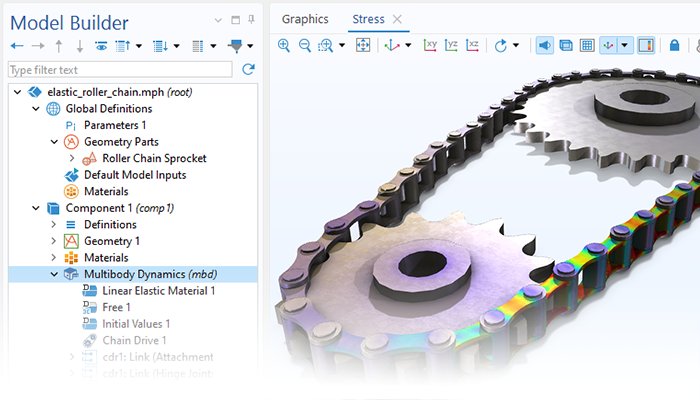Select the Component 1 (comp1) node
Image resolution: width=700 pixels, height=400 pixels.
click(120, 208)
